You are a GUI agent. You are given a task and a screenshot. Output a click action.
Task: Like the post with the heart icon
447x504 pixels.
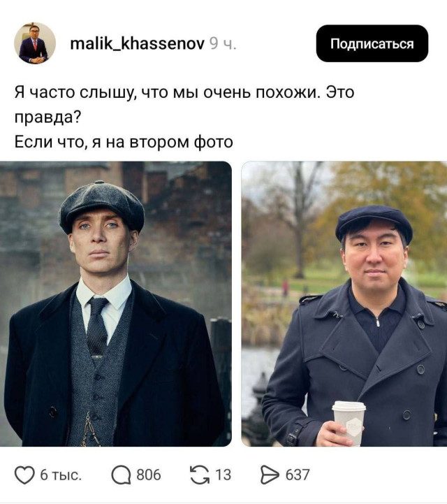tap(24, 475)
